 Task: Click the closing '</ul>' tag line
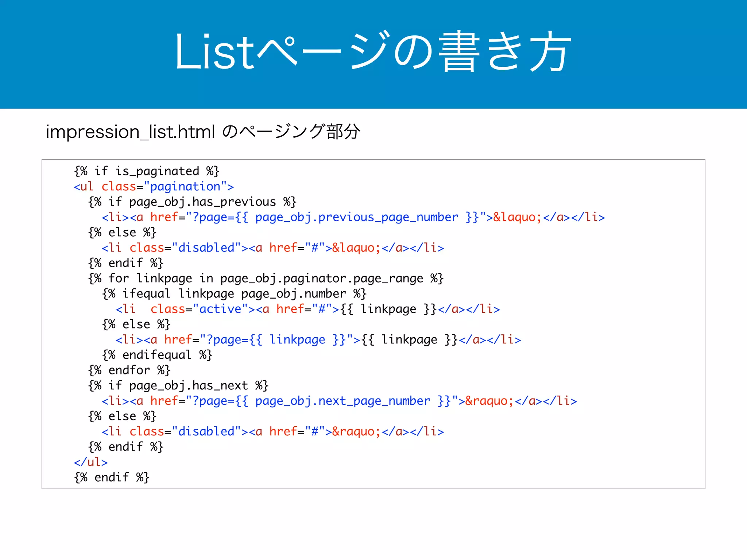(91, 462)
